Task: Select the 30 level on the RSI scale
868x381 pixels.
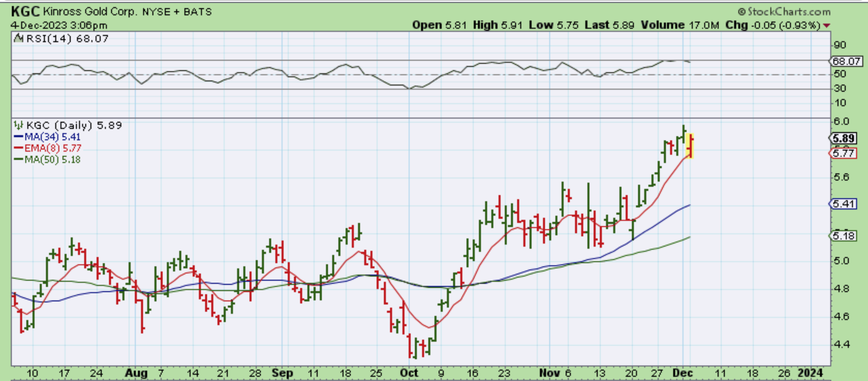Action: click(x=840, y=88)
